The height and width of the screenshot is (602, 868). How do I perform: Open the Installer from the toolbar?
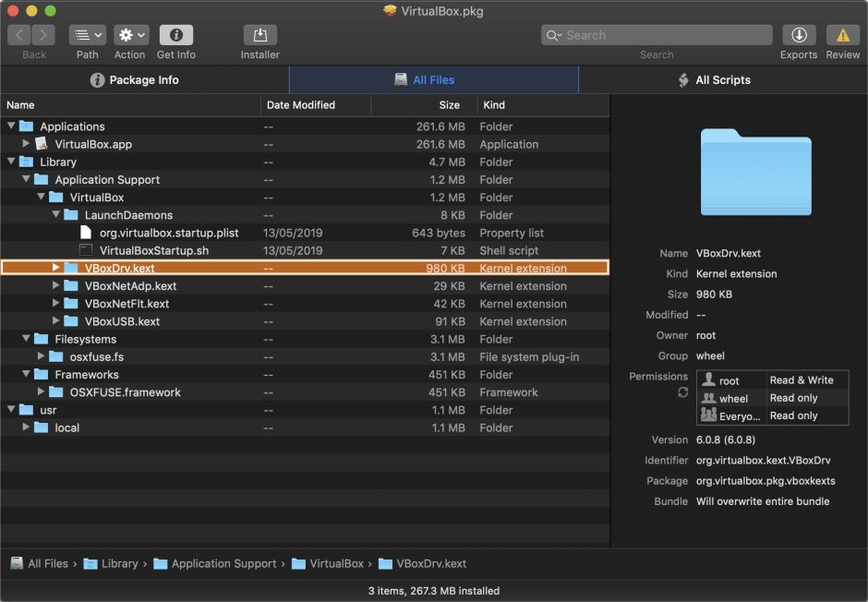click(x=259, y=37)
